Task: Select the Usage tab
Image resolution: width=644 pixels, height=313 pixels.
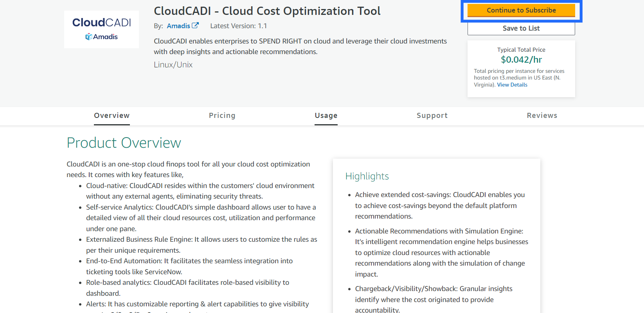Action: (326, 116)
